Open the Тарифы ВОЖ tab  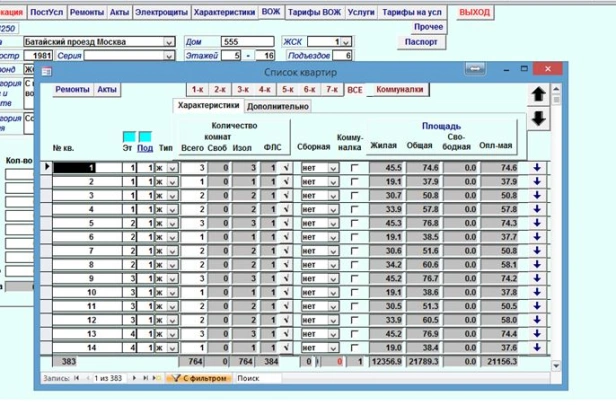click(x=316, y=12)
